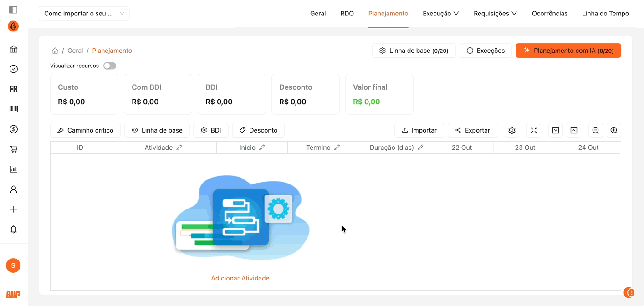Image resolution: width=644 pixels, height=306 pixels.
Task: Click the Planejamento com IA button
Action: point(568,51)
